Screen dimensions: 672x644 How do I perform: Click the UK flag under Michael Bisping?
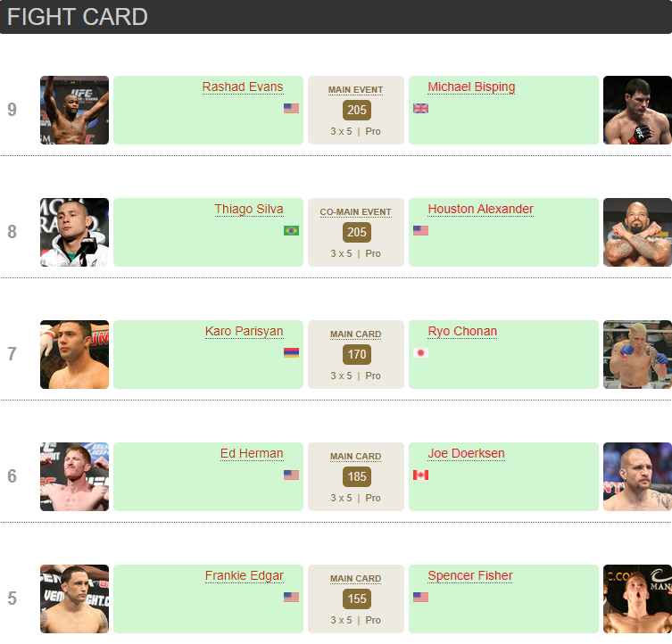(x=420, y=108)
